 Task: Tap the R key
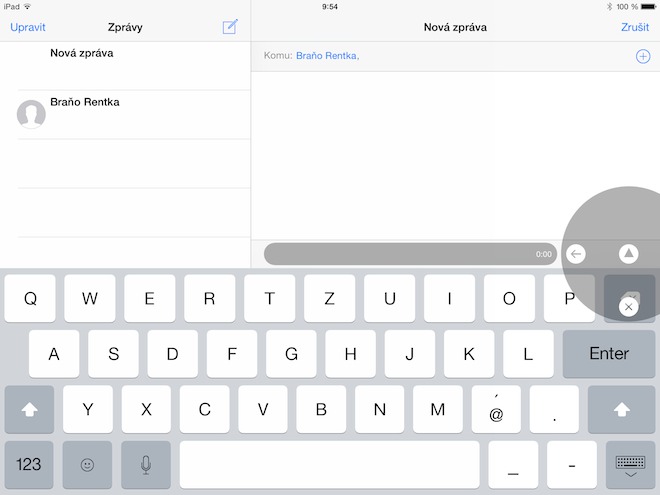coord(210,298)
